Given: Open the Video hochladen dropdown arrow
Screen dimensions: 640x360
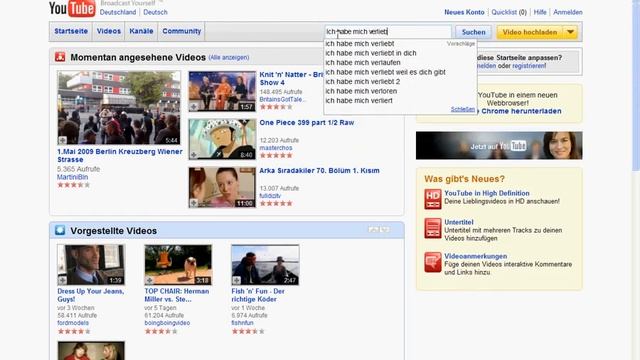Looking at the screenshot, I should (570, 32).
